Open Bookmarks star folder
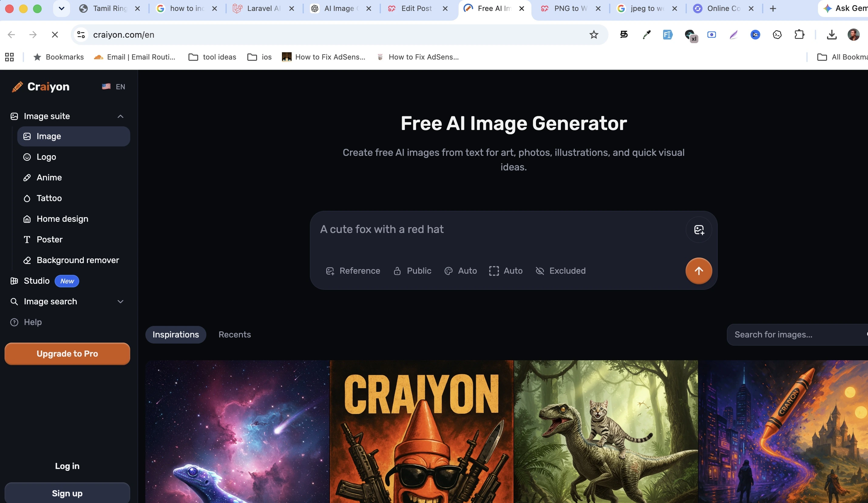The image size is (868, 503). (58, 57)
